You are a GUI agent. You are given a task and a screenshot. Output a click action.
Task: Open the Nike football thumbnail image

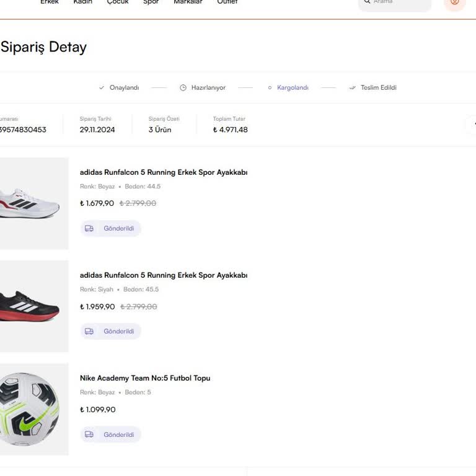pyautogui.click(x=30, y=409)
